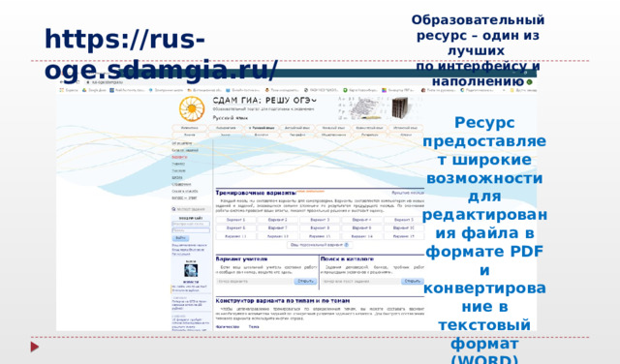This screenshot has width=620, height=364.
Task: Open the dropdown arrow beside РЕШУ ОГЭ title
Action: point(314,101)
